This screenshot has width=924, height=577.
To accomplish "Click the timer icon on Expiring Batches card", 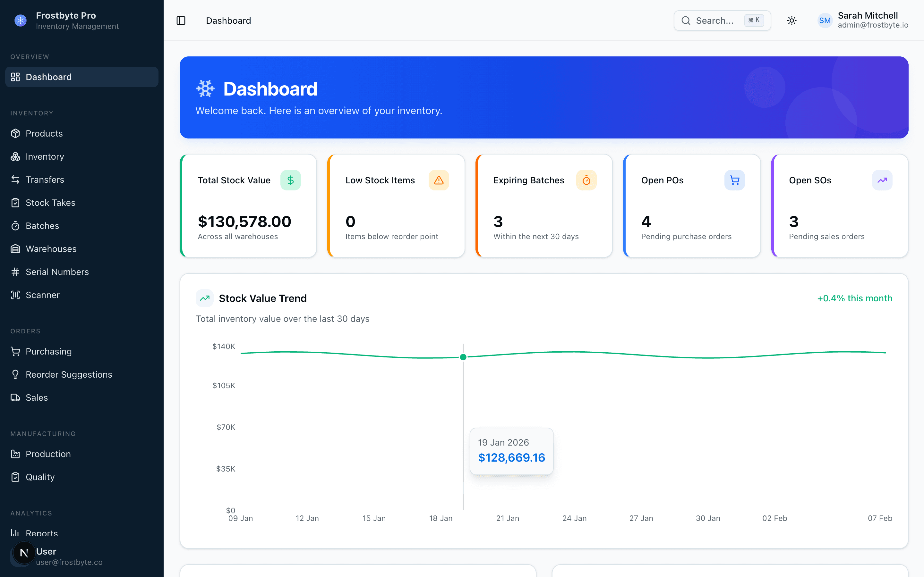I will 586,180.
